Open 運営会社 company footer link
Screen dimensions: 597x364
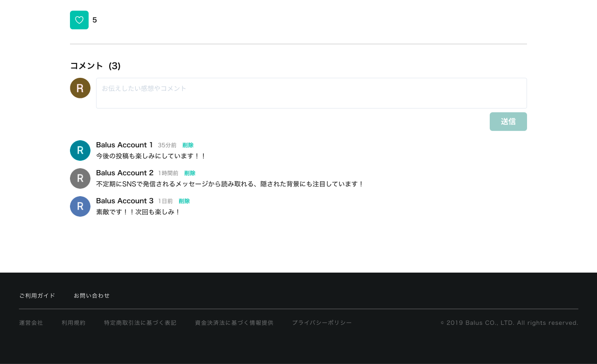(x=31, y=323)
